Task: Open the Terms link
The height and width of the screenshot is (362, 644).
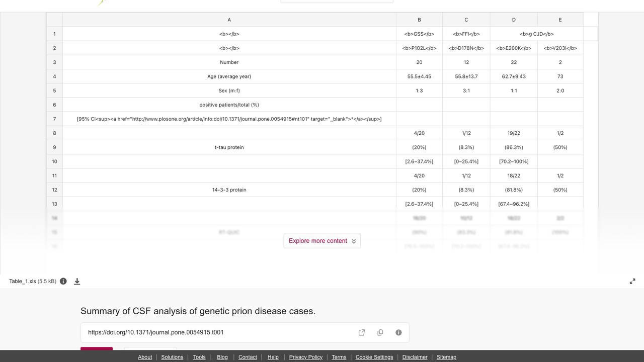Action: coord(339,357)
